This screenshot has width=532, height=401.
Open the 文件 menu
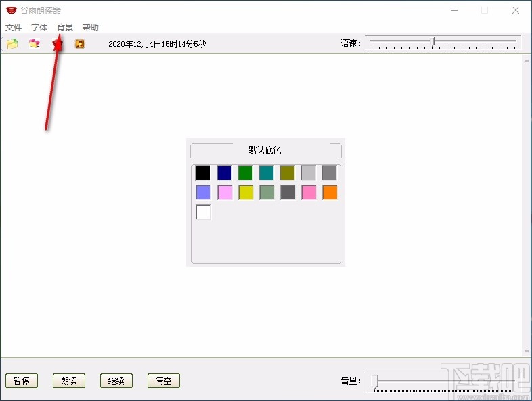[x=14, y=28]
